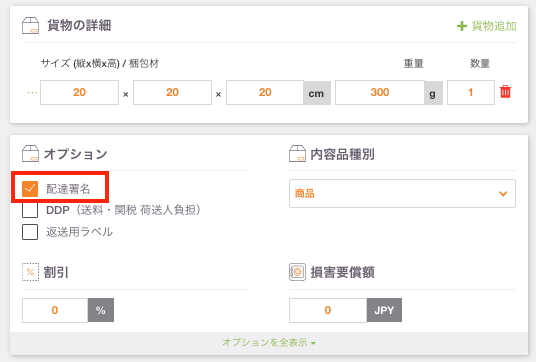Click the DDP（送料・関税 荷送人負担）label text
Image resolution: width=536 pixels, height=362 pixels.
click(x=123, y=210)
